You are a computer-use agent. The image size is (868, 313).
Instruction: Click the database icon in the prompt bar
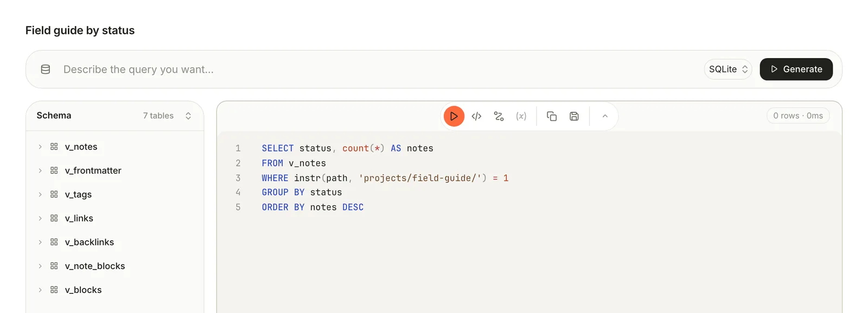(46, 69)
